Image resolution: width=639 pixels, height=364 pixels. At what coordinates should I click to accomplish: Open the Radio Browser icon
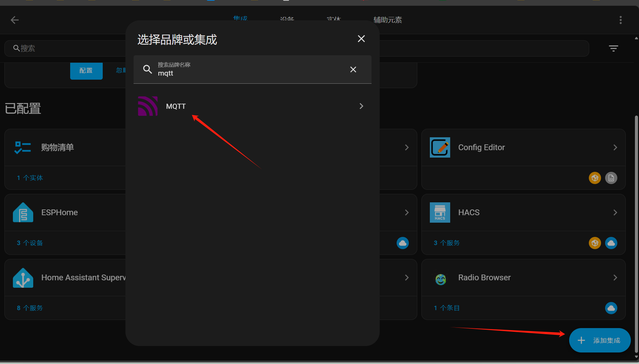(440, 279)
